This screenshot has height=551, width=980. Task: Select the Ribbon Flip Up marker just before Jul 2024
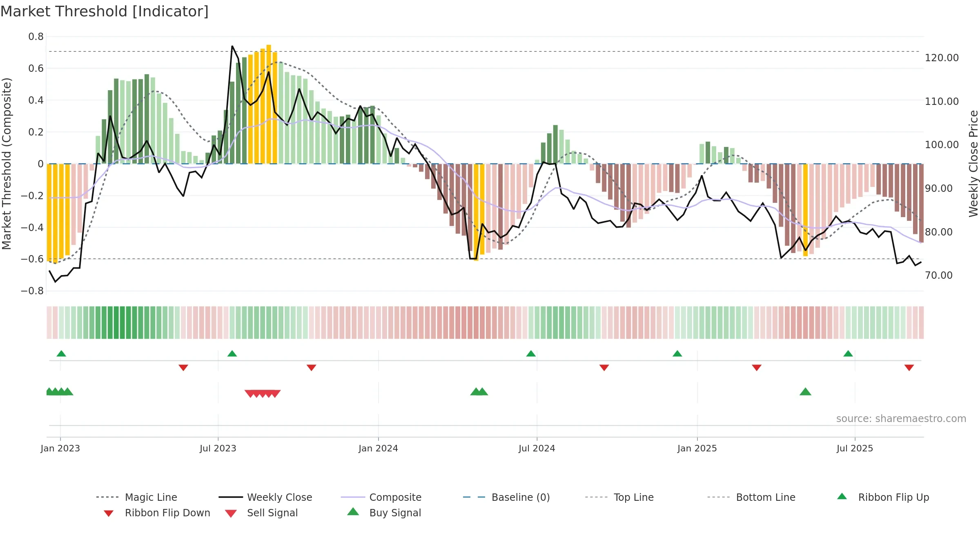coord(531,353)
